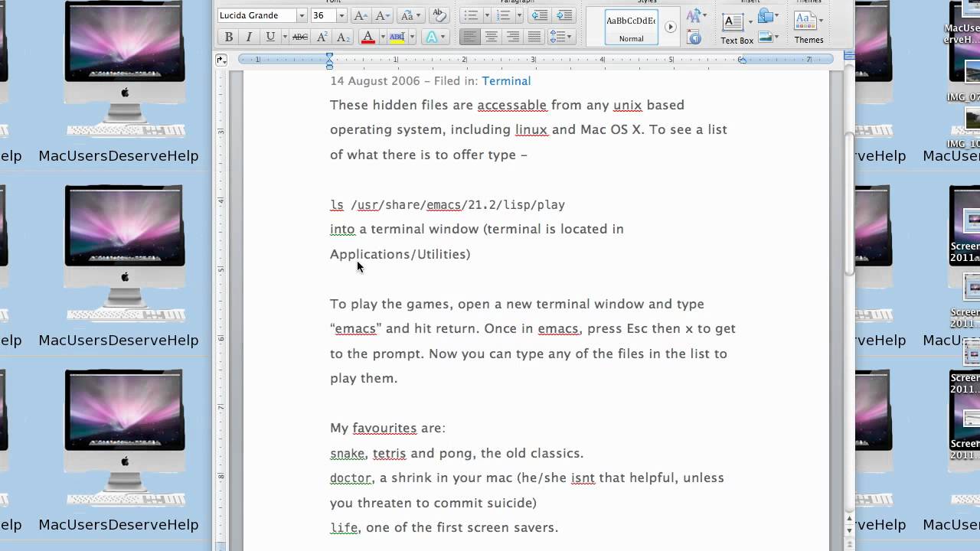980x551 pixels.
Task: Select the Normal style thumbnail
Action: click(632, 27)
